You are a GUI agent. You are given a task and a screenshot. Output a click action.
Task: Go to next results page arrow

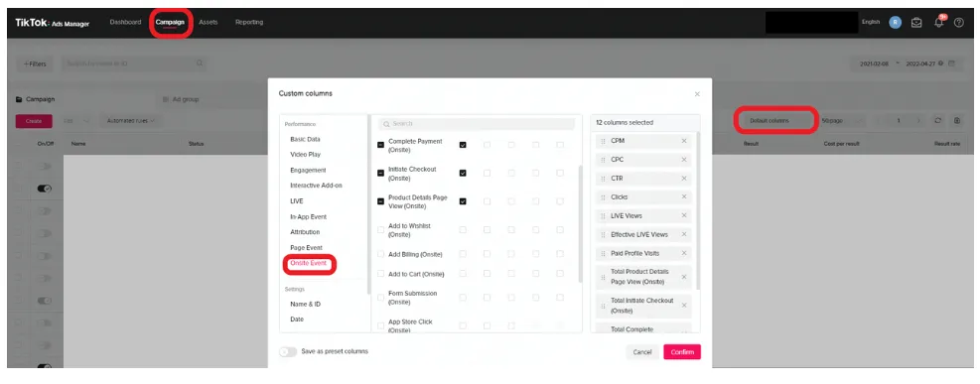tap(918, 120)
